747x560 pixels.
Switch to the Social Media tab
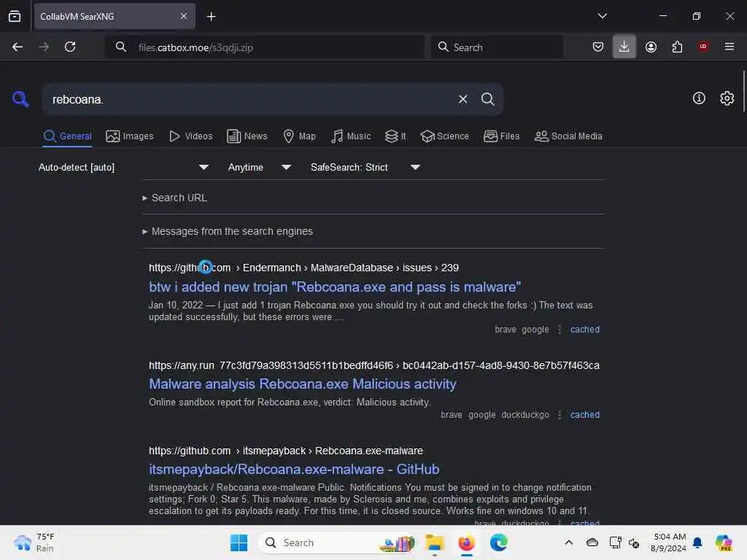[x=568, y=136]
